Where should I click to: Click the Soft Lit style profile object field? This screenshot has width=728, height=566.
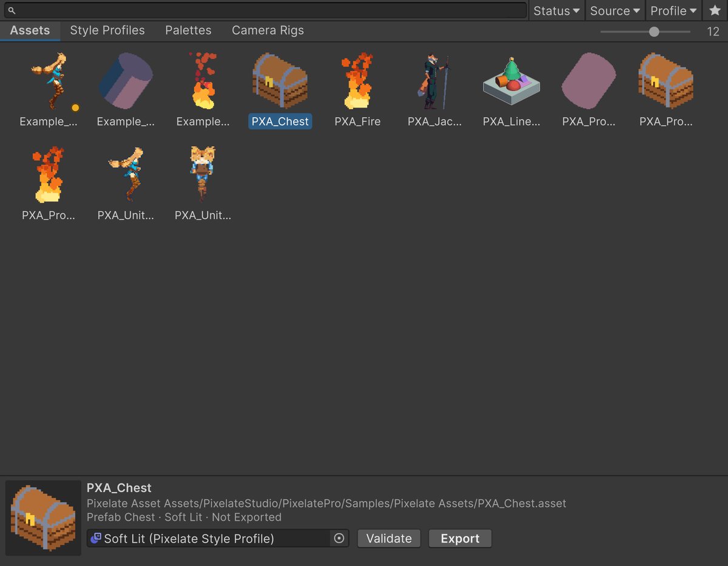point(218,539)
